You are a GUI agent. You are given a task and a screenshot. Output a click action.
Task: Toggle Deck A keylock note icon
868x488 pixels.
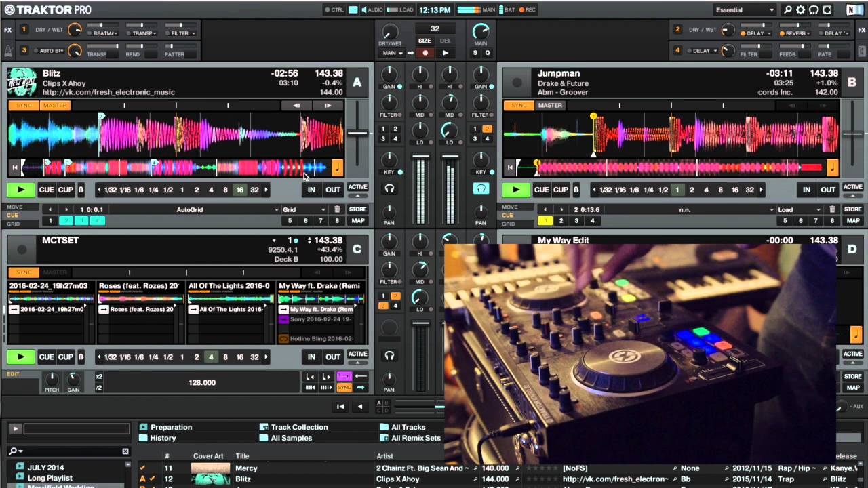click(x=337, y=167)
